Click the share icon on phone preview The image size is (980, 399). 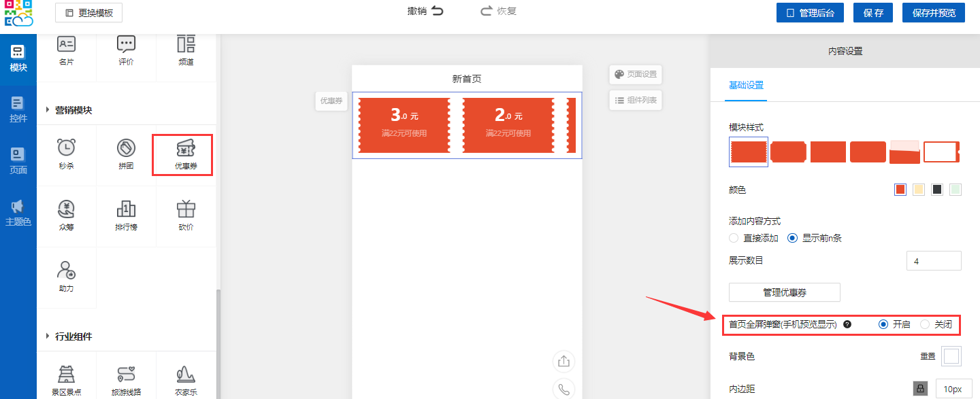pos(563,361)
